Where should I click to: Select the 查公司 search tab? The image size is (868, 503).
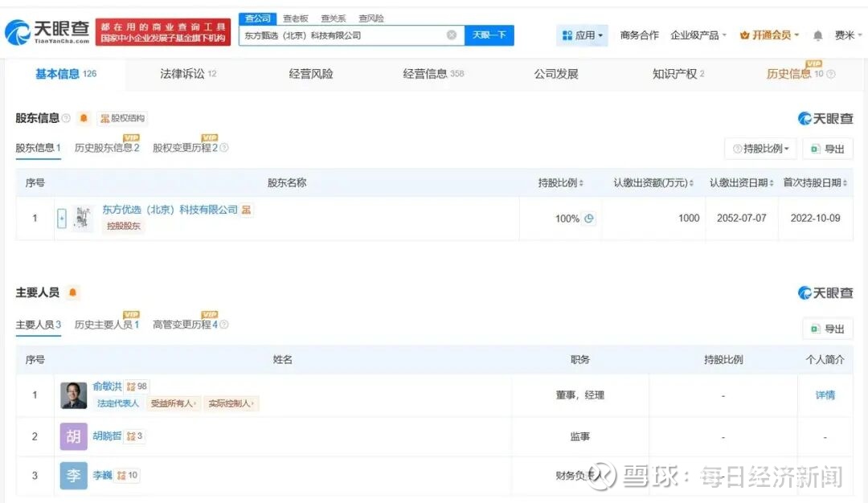(x=258, y=18)
